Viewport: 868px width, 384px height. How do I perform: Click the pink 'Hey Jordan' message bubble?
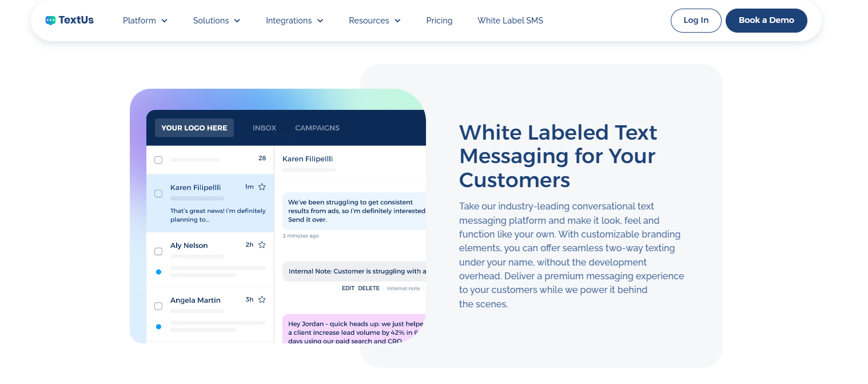(355, 328)
